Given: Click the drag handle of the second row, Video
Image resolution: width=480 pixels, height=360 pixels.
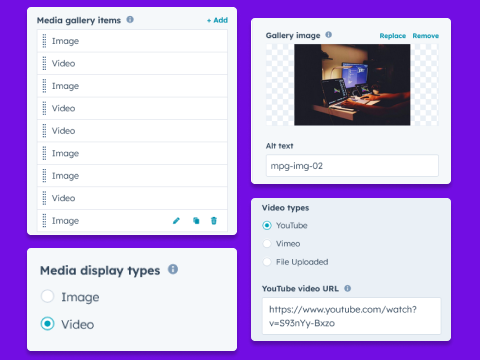Looking at the screenshot, I should tap(44, 63).
